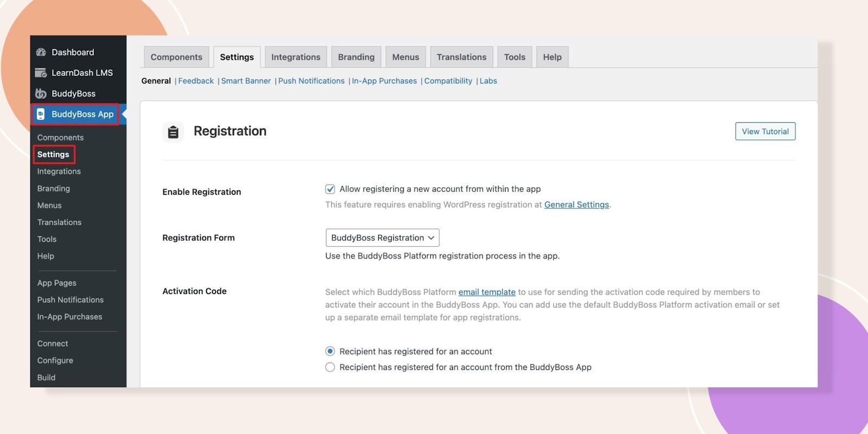Open the Registration Form dropdown
Image resolution: width=868 pixels, height=434 pixels.
pos(382,238)
